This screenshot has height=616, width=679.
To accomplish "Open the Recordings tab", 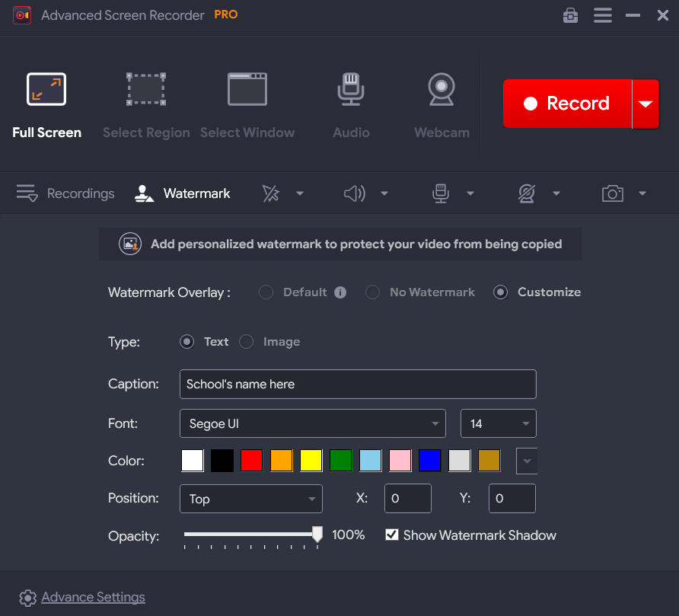I will (65, 194).
